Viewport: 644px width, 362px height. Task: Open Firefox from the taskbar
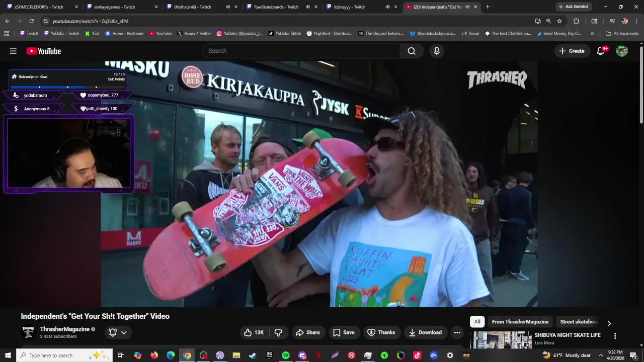pos(154,355)
